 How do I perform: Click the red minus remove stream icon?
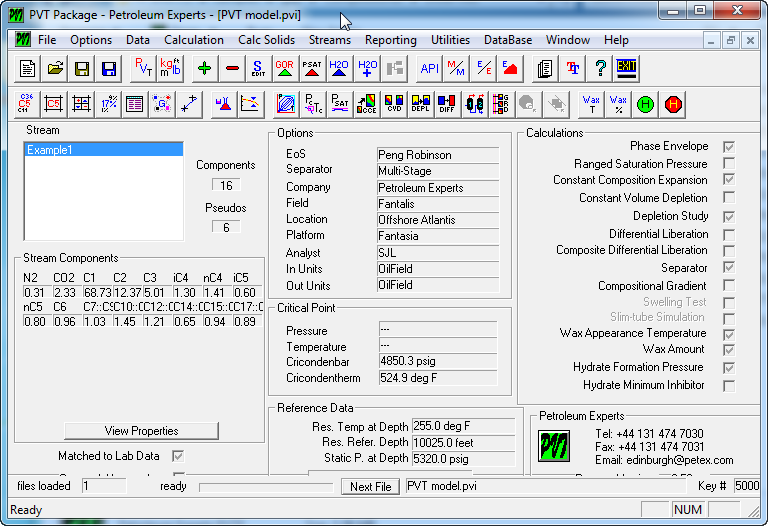click(232, 69)
